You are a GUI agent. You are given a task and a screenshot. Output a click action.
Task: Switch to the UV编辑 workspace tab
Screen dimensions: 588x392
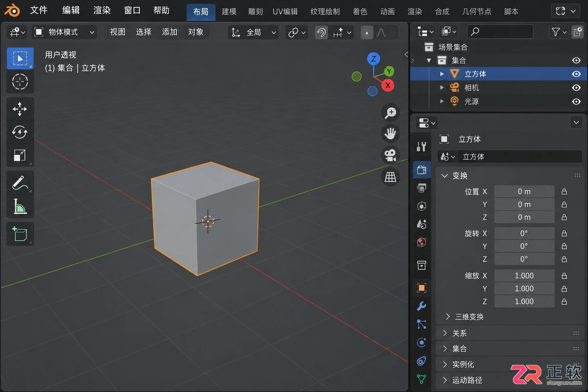point(285,11)
